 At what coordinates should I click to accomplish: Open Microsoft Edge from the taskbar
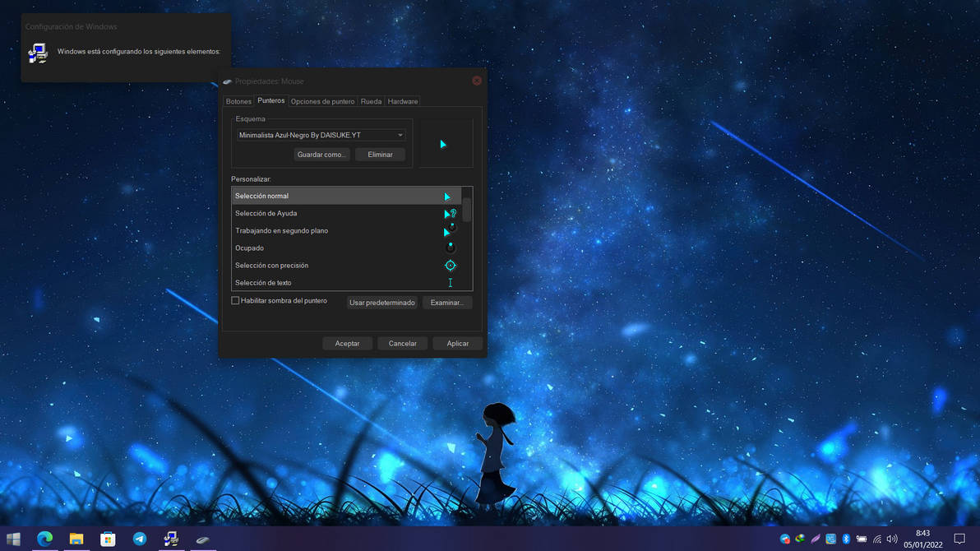tap(44, 539)
